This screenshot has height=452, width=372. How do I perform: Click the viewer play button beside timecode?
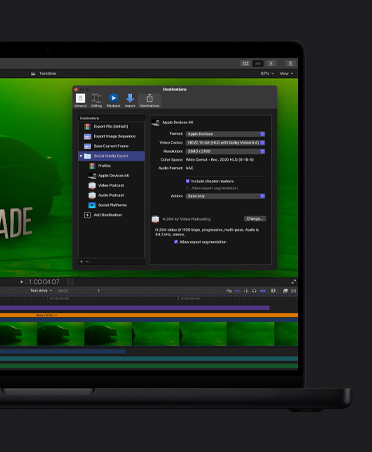pyautogui.click(x=22, y=282)
